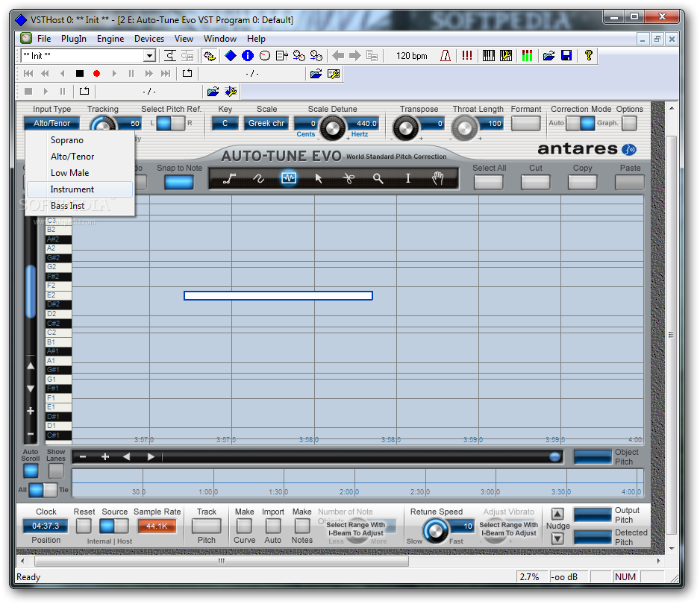700x604 pixels.
Task: Open the Devices menu
Action: pyautogui.click(x=149, y=39)
